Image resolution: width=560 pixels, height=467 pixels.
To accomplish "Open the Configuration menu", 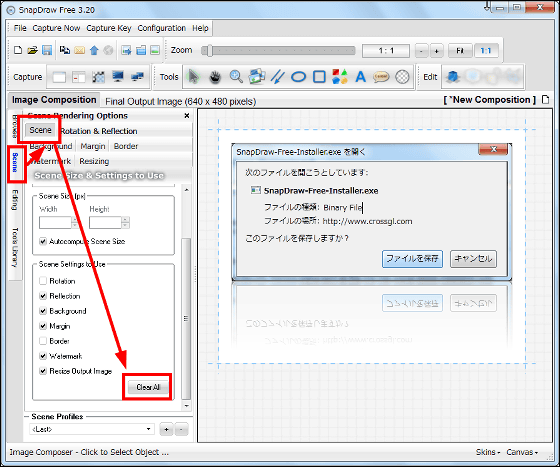I will pos(161,28).
